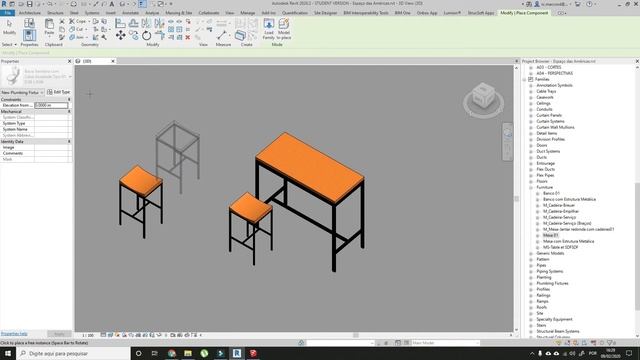Open the Annotate ribbon tab
This screenshot has height=360, width=640.
131,13
